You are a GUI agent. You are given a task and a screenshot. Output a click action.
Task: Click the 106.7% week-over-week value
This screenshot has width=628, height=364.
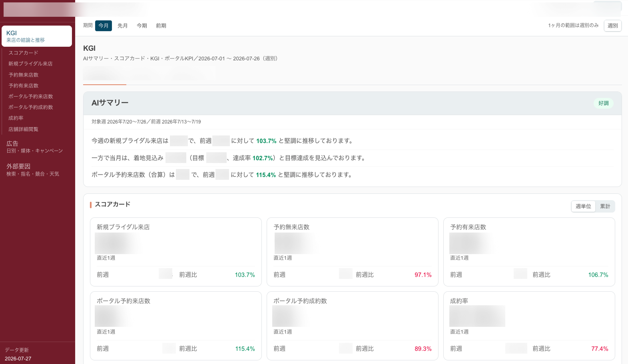598,275
